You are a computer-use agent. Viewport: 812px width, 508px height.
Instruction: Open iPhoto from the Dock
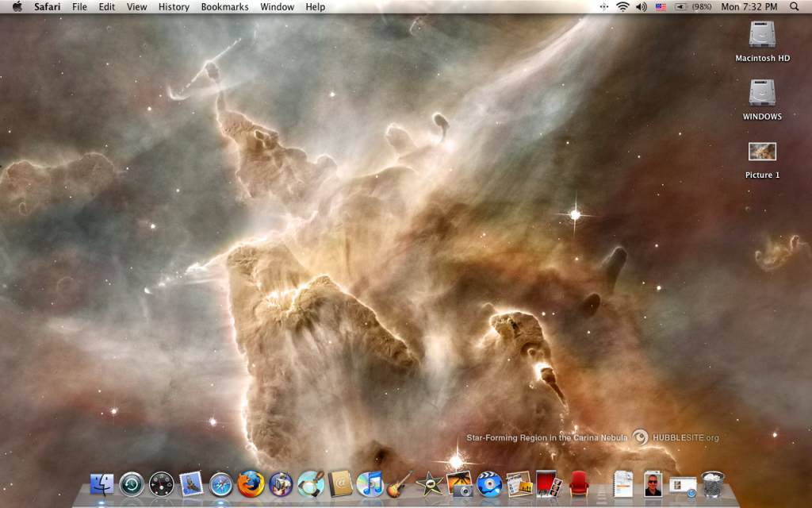[460, 483]
